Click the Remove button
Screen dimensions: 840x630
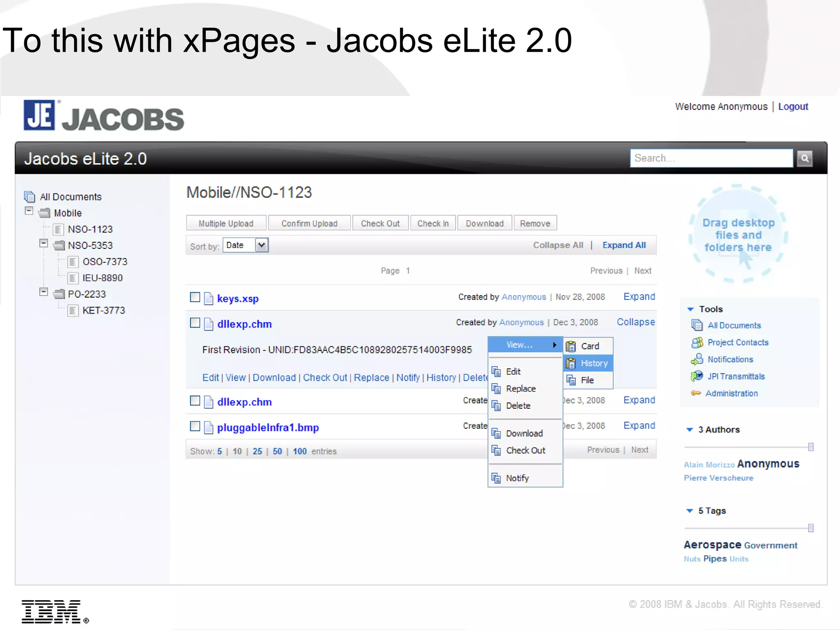point(535,223)
